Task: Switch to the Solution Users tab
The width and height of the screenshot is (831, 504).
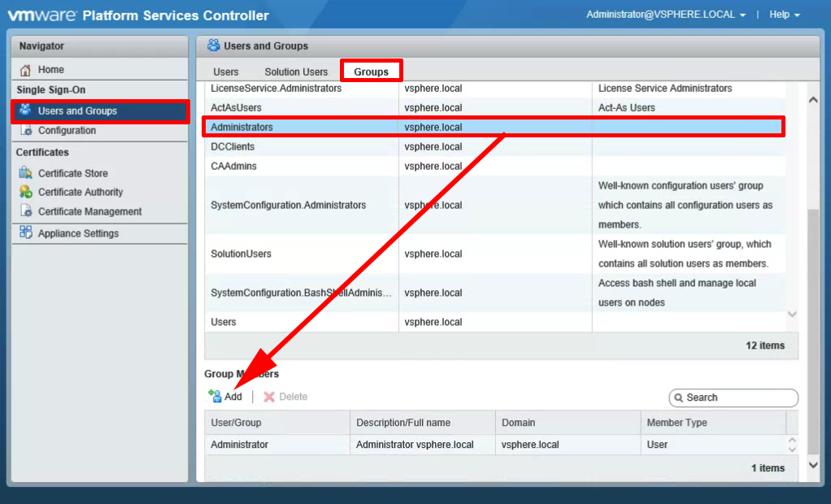Action: (x=296, y=72)
